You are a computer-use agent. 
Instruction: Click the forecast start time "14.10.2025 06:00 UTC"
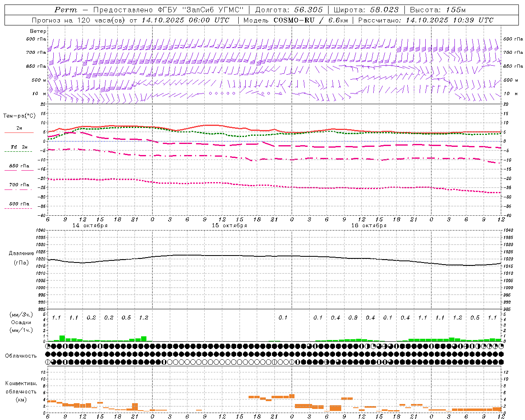coord(185,20)
